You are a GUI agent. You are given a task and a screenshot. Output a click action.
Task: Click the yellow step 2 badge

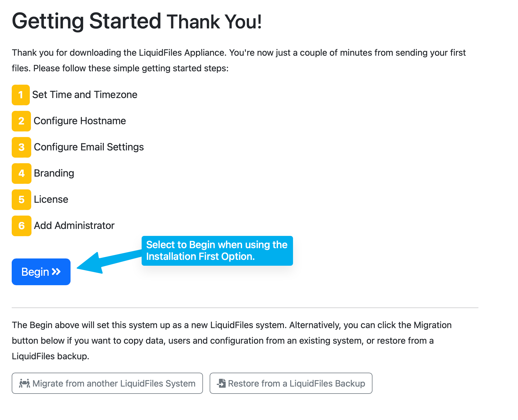point(21,121)
